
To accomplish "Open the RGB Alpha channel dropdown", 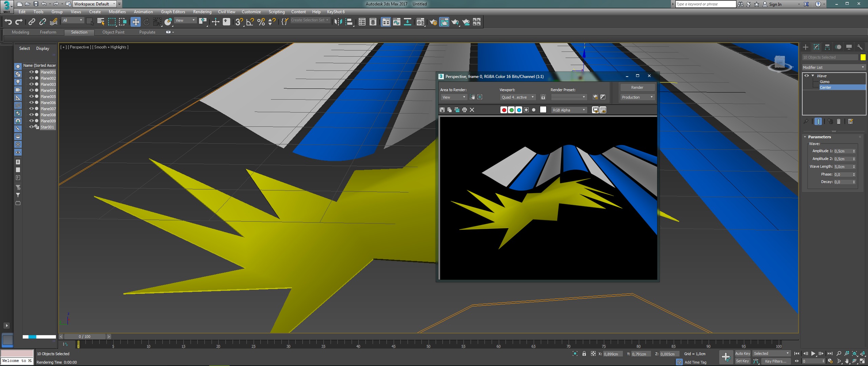I will [x=569, y=110].
